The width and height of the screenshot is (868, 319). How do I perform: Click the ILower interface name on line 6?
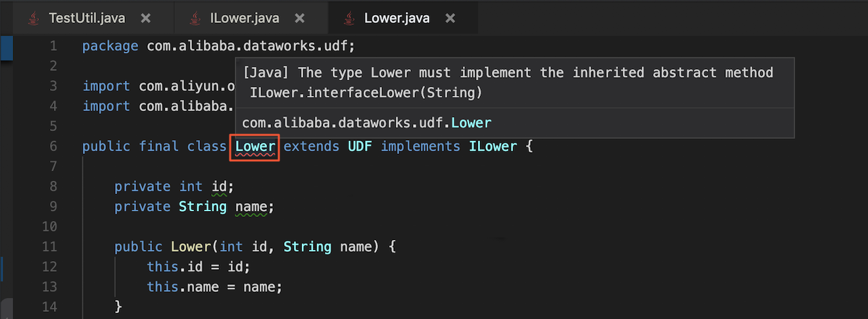click(x=493, y=146)
